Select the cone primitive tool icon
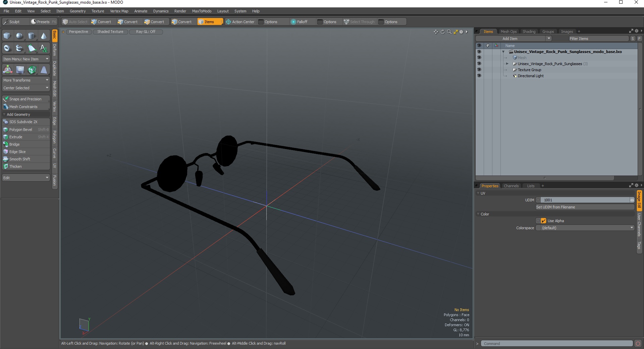The image size is (644, 349). click(x=44, y=36)
